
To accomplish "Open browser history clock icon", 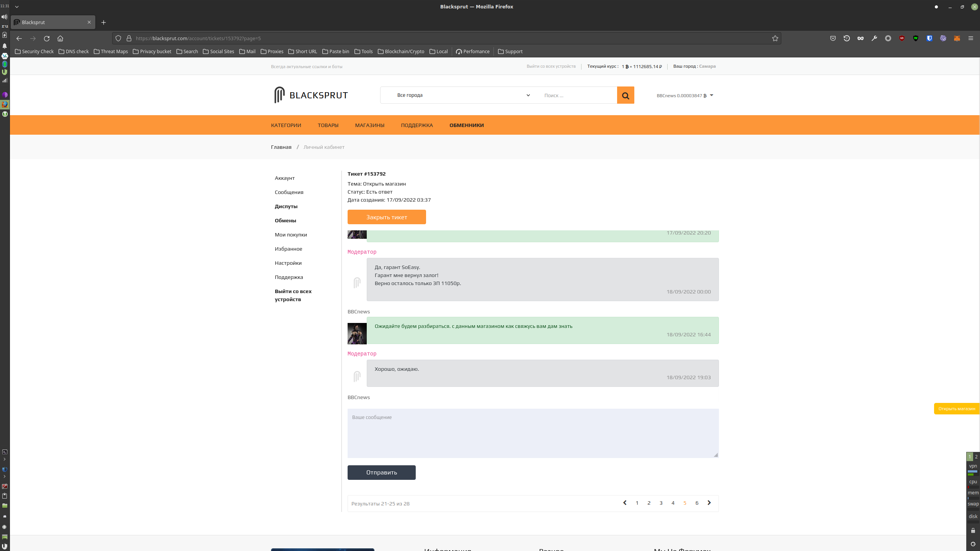I will point(847,38).
